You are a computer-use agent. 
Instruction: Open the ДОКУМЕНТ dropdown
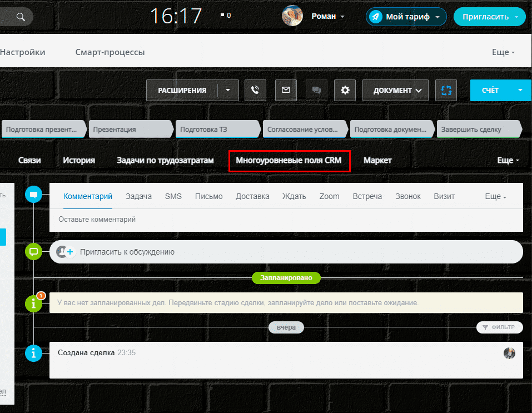tap(395, 90)
